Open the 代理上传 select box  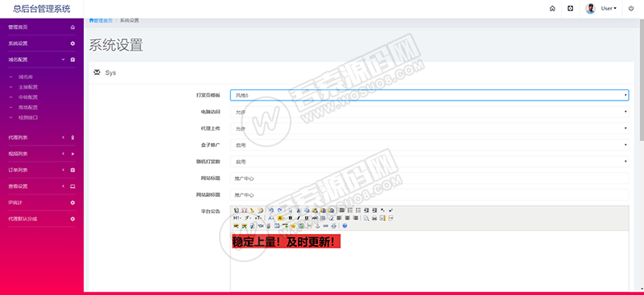[429, 129]
